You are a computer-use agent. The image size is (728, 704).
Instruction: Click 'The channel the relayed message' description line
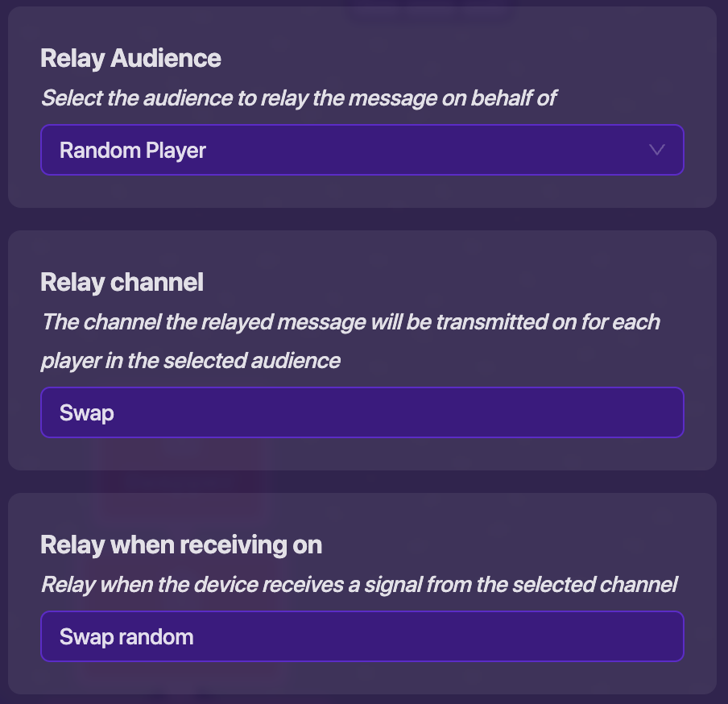350,322
